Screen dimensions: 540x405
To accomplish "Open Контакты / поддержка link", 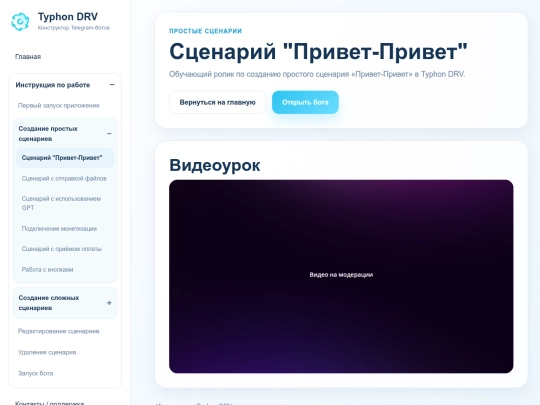I will coord(50,403).
